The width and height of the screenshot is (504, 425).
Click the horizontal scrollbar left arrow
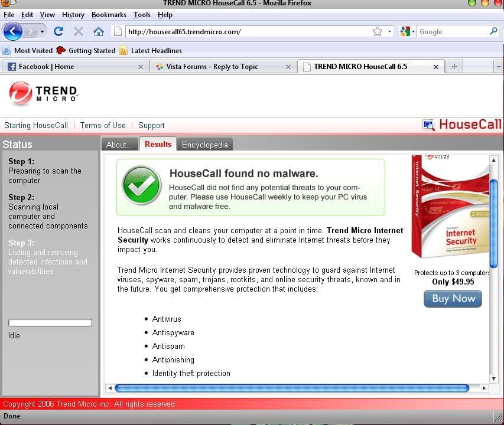coord(110,388)
